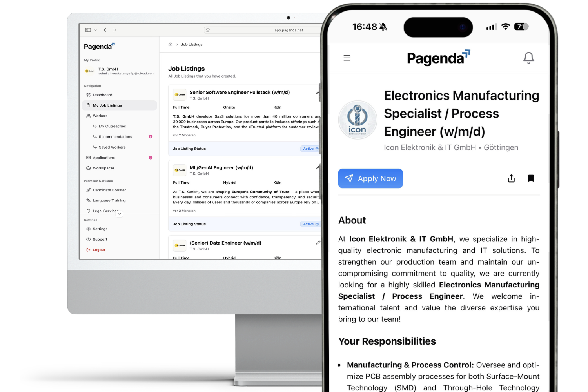
Task: Edit Senior Software Engineer listing via pencil
Action: [x=318, y=93]
